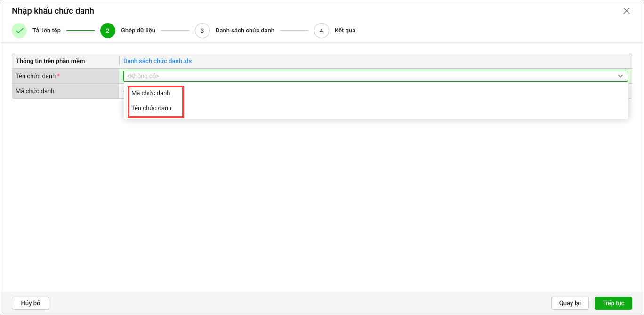Click the step 3 circle icon
644x315 pixels.
tap(202, 31)
